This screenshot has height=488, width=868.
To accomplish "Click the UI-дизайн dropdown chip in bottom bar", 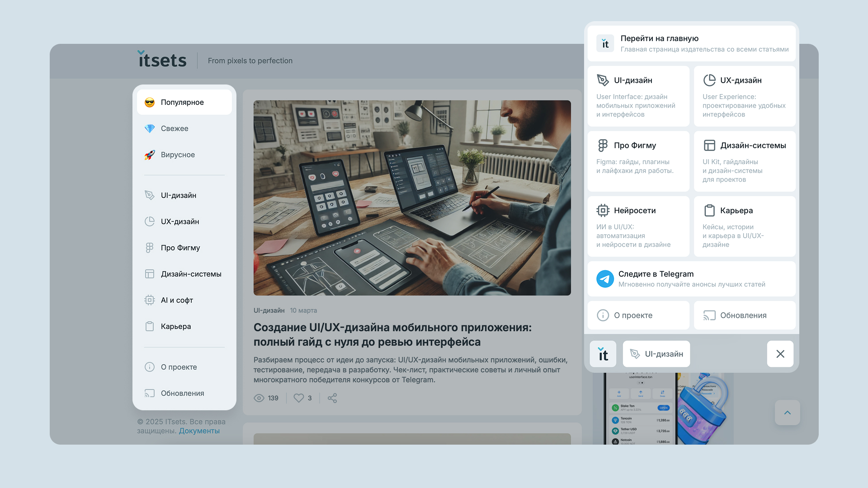I will (656, 354).
